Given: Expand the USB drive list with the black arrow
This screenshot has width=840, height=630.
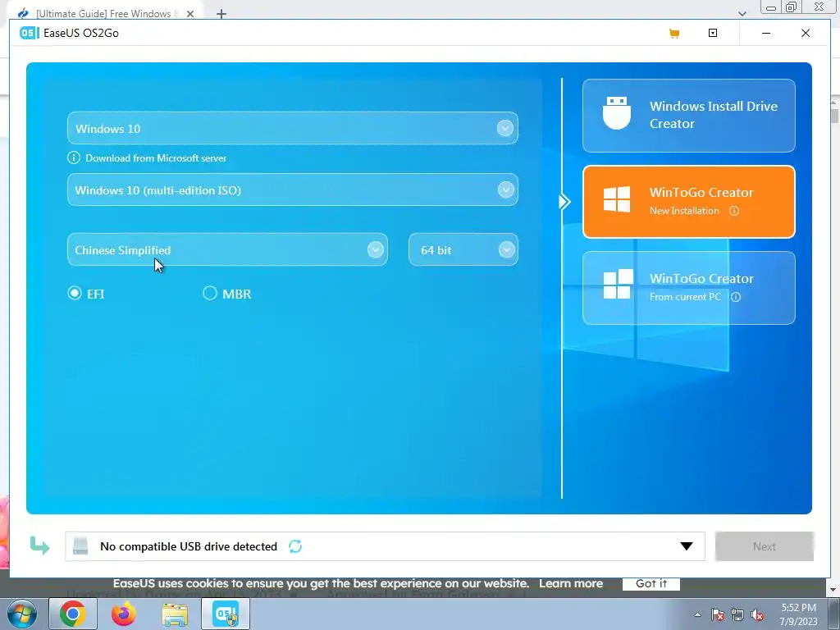Looking at the screenshot, I should point(687,546).
